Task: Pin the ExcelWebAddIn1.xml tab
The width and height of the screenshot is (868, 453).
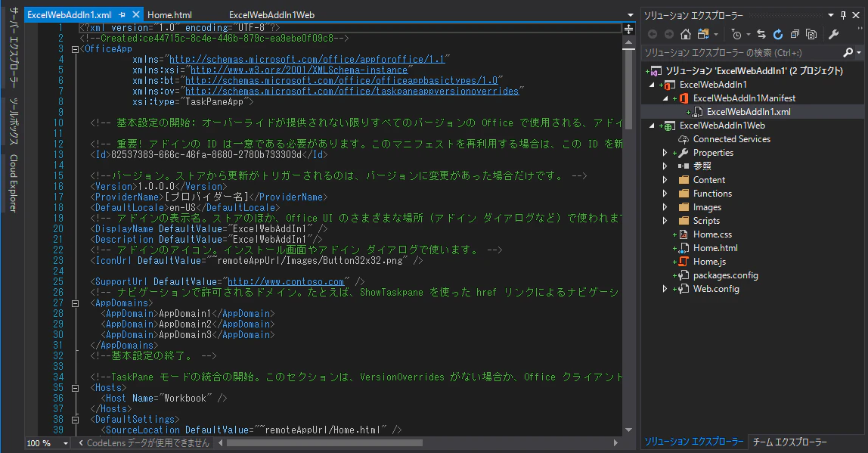Action: (122, 15)
